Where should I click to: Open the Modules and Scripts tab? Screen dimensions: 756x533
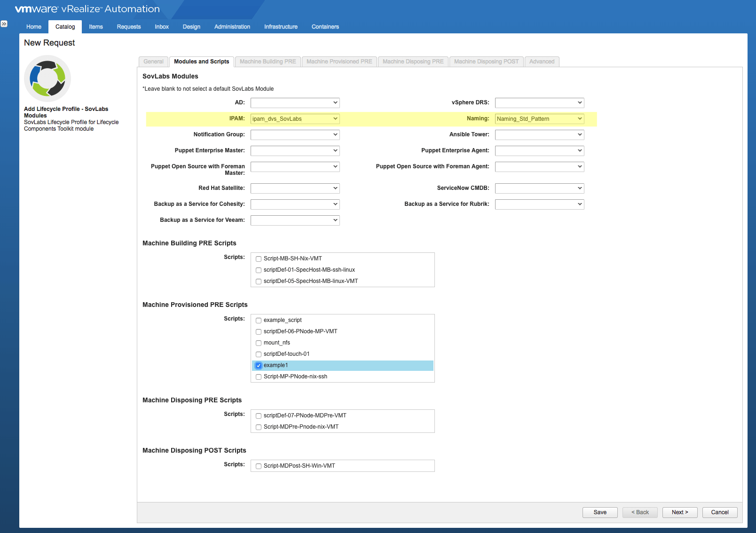pyautogui.click(x=201, y=62)
